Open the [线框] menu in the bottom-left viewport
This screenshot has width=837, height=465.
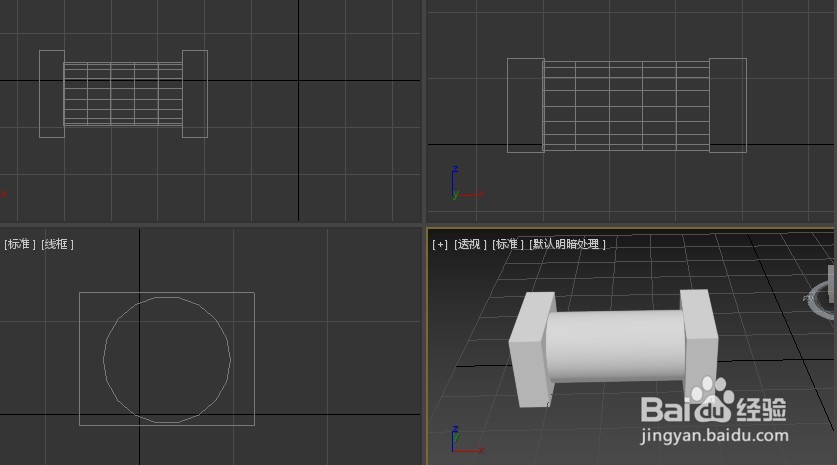(x=57, y=245)
